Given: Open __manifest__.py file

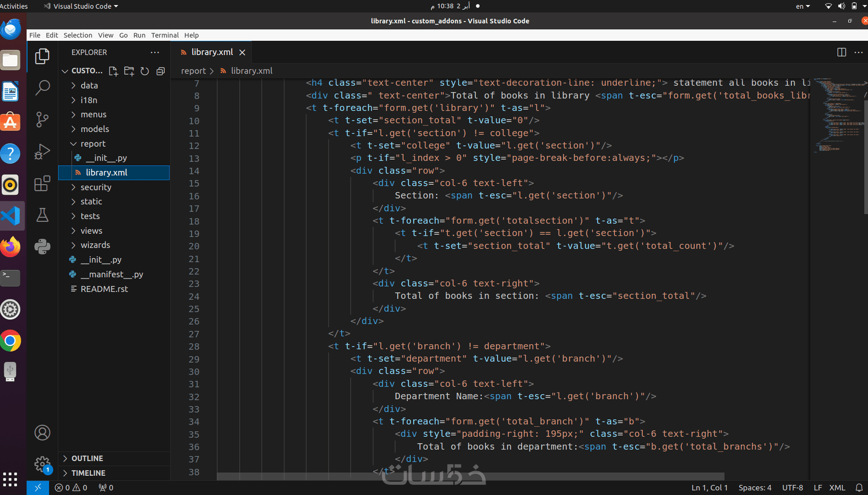Looking at the screenshot, I should coord(114,274).
